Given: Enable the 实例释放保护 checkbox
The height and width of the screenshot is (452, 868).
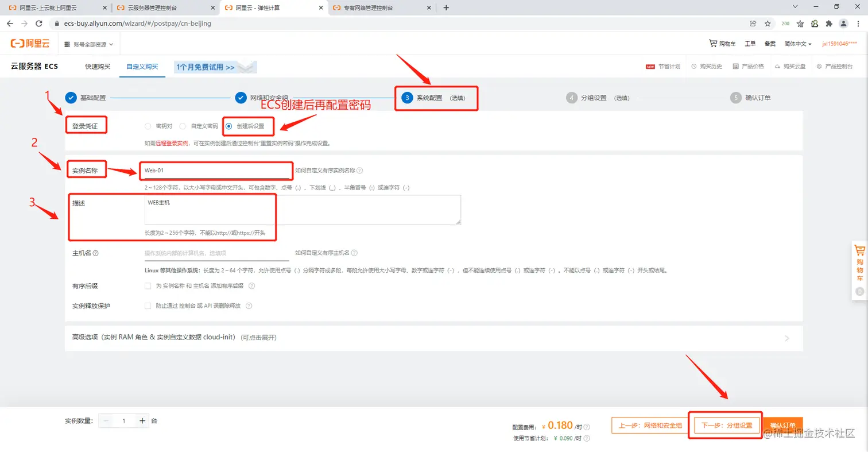Looking at the screenshot, I should tap(148, 306).
